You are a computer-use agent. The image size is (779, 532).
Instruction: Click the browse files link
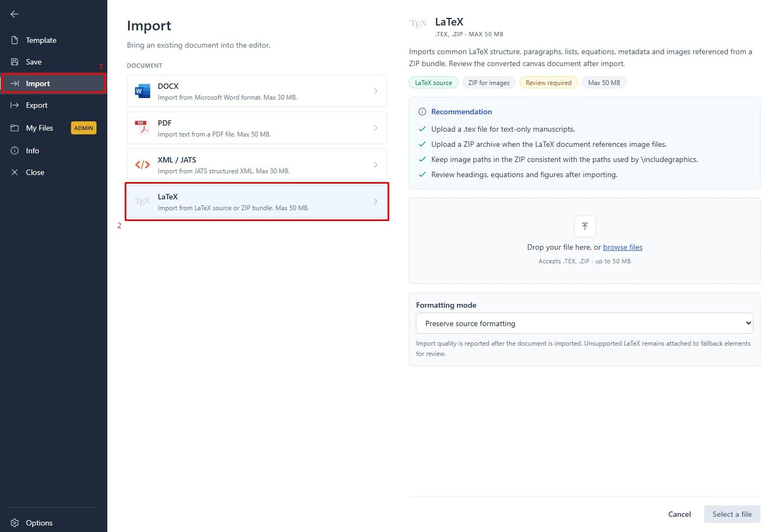[623, 247]
